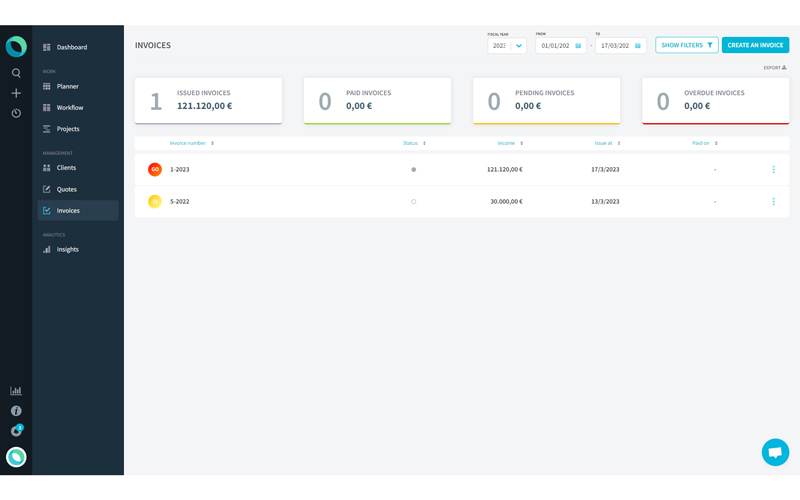Click the app logo at top of sidebar
Screen dimensions: 800x500
[16, 46]
